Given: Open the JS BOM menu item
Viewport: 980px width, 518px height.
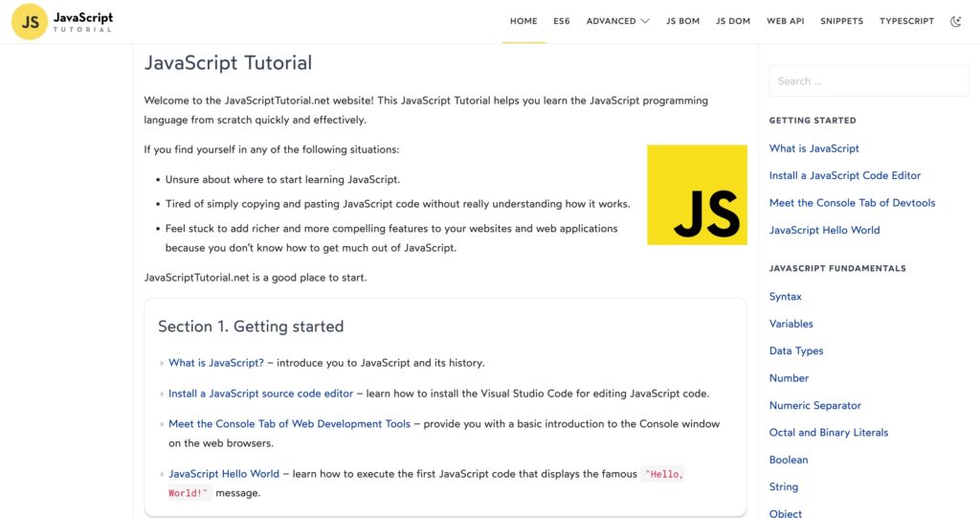Looking at the screenshot, I should (x=682, y=21).
